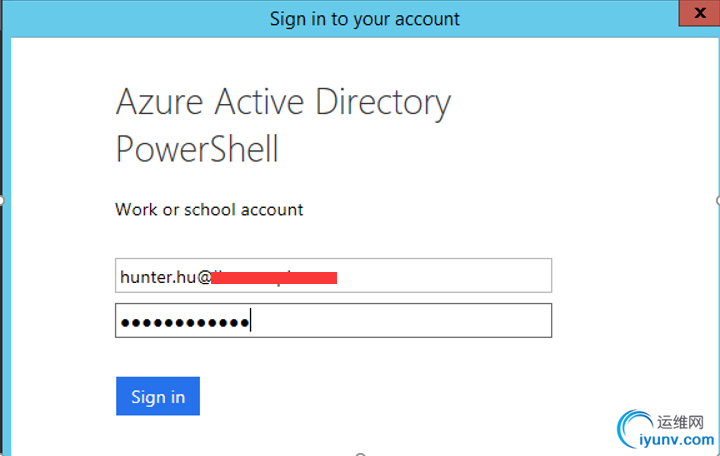The width and height of the screenshot is (720, 456).
Task: Click the Azure Active Directory heading
Action: tap(283, 102)
